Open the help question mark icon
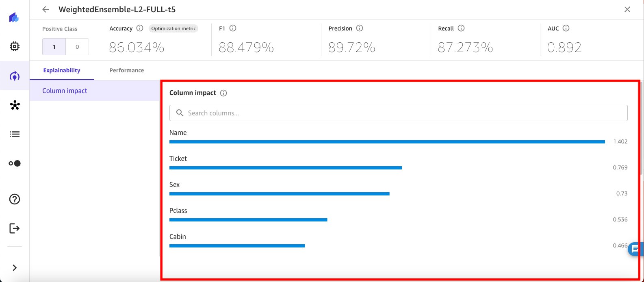 15,199
